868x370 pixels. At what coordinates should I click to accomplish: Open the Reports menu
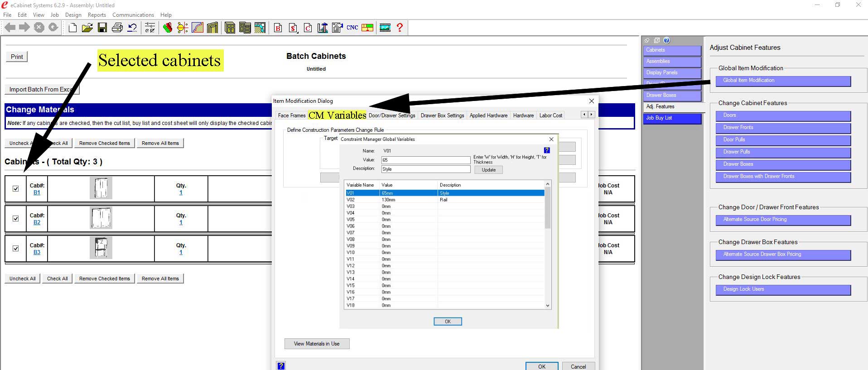pyautogui.click(x=96, y=15)
